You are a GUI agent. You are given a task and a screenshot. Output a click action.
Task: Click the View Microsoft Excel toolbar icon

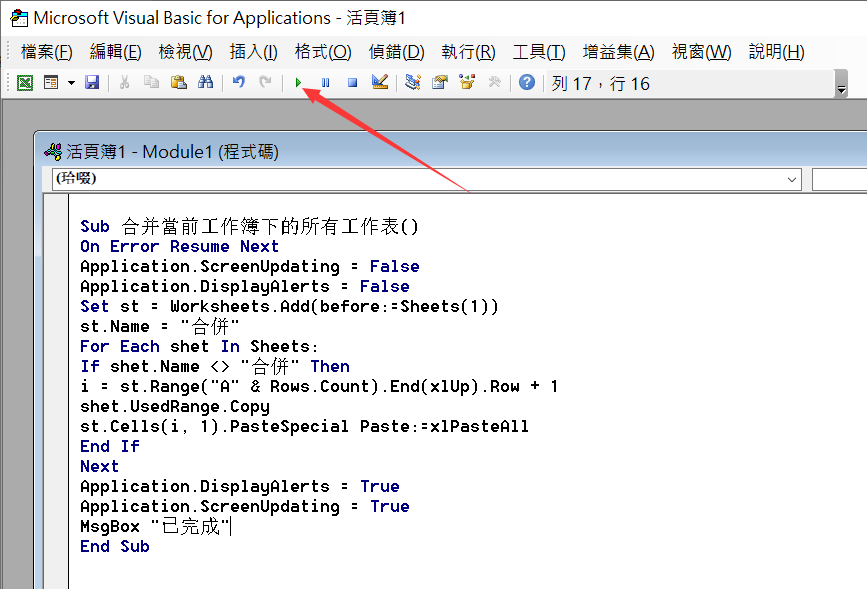tap(25, 83)
